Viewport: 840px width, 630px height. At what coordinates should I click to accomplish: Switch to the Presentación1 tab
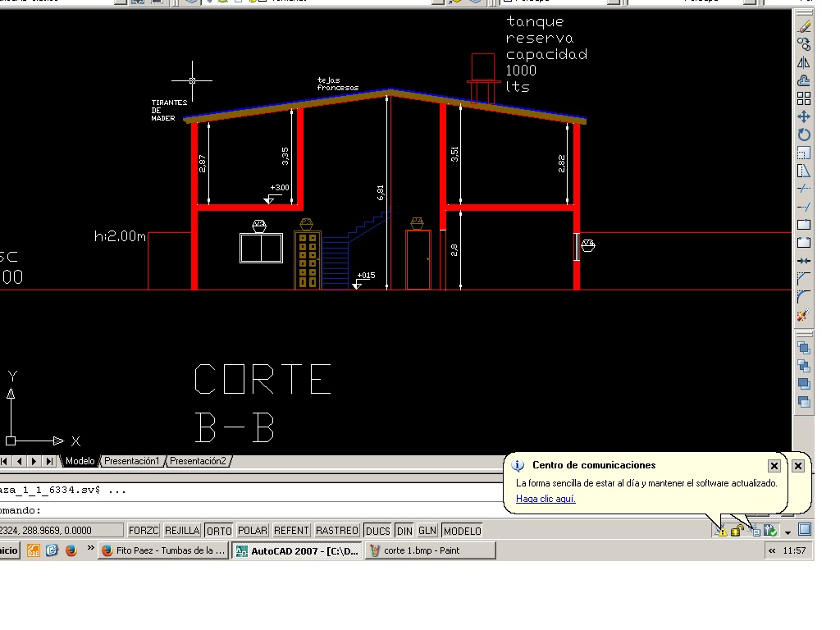131,460
